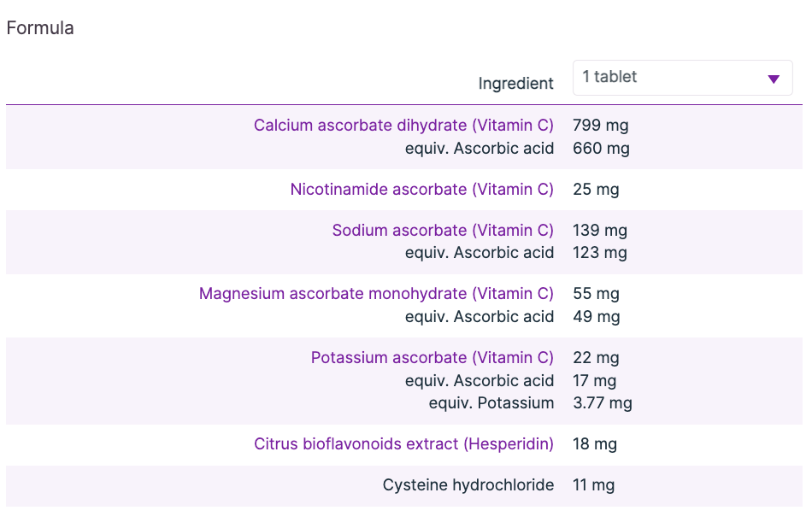
Task: Click the 18 mg hesperidin amount
Action: [594, 444]
